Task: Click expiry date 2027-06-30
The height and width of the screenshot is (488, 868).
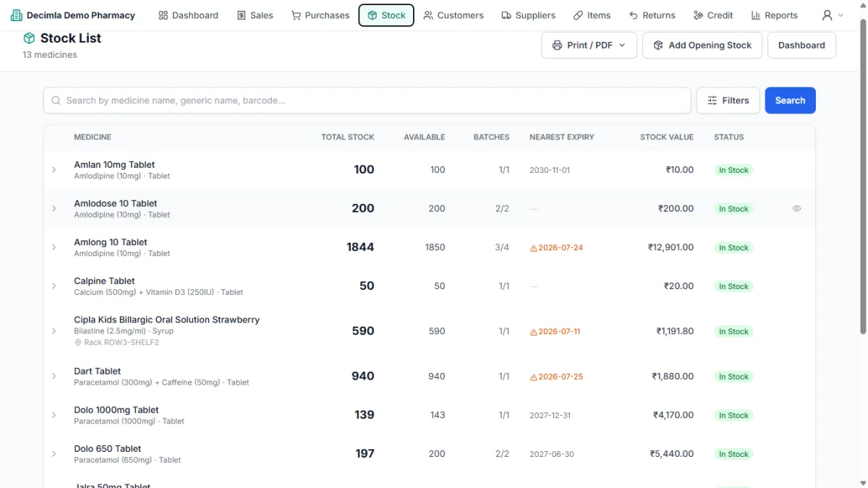Action: coord(552,454)
